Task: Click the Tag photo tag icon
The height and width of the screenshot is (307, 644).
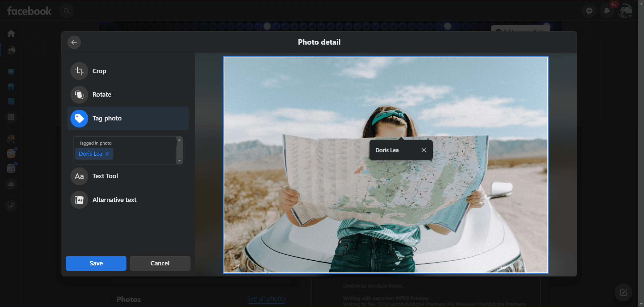Action: 79,118
